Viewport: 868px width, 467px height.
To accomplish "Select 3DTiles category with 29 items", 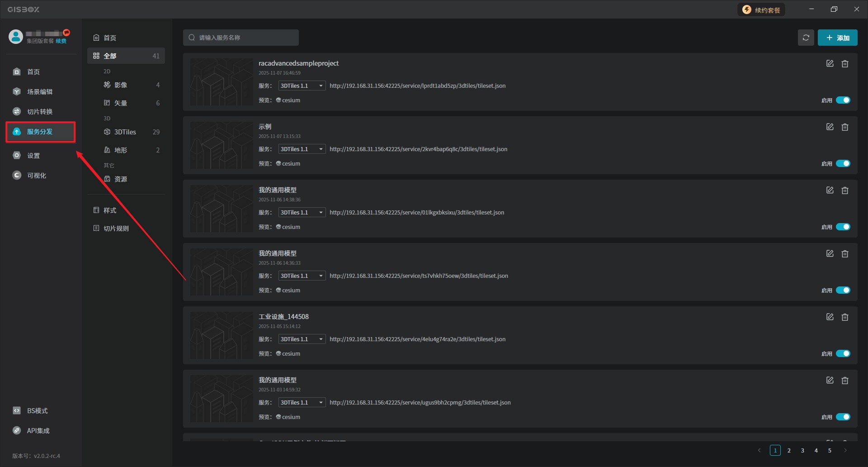I will (x=126, y=132).
